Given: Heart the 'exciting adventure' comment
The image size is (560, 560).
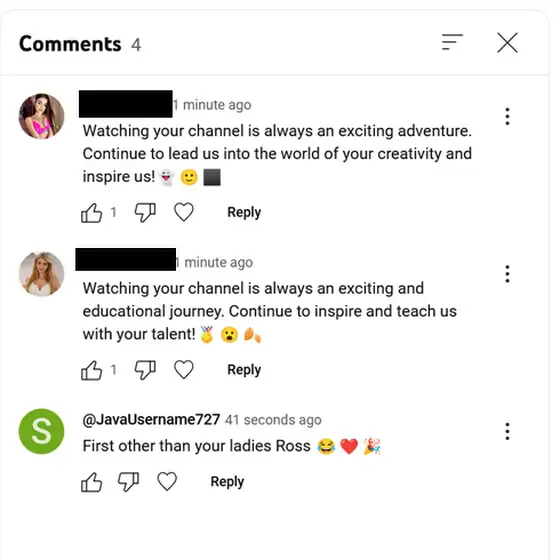Looking at the screenshot, I should (184, 212).
